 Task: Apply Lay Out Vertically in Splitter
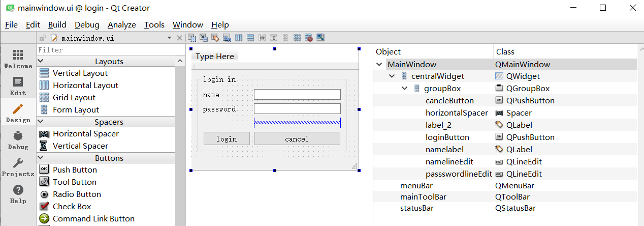point(274,38)
